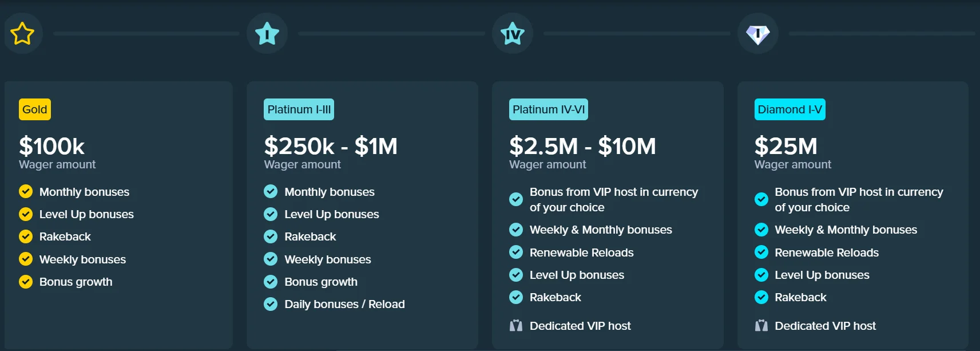Select the Platinum I-III badge label
Viewport: 980px width, 351px height.
tap(299, 109)
